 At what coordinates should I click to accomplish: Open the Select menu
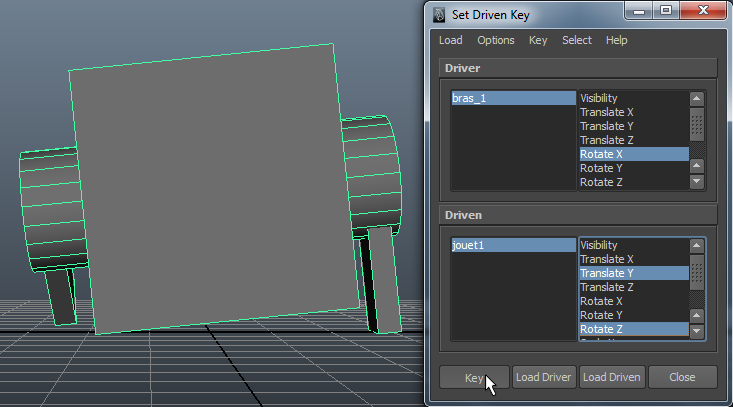tap(576, 40)
